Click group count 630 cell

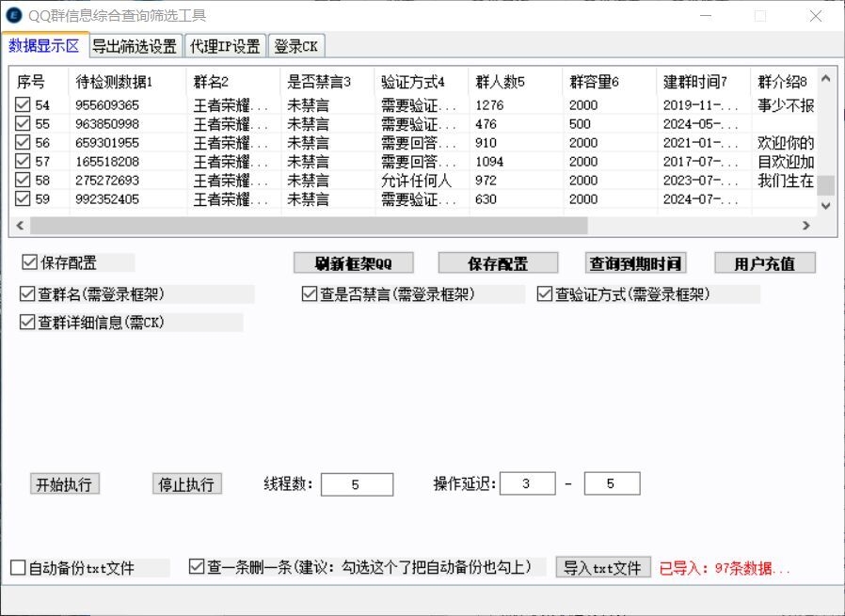pyautogui.click(x=486, y=198)
